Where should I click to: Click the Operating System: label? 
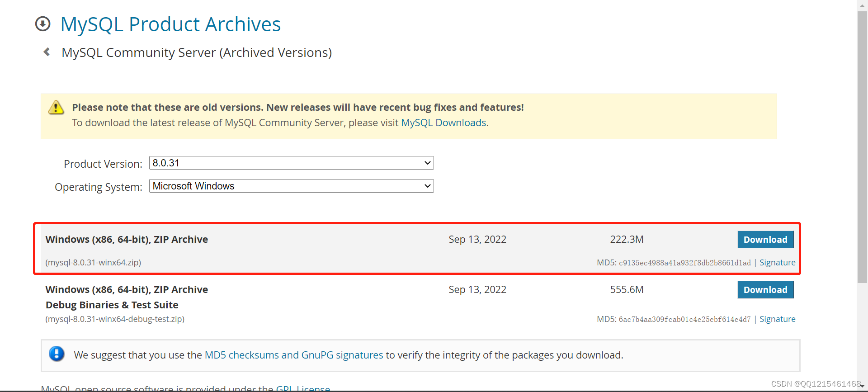pyautogui.click(x=99, y=187)
